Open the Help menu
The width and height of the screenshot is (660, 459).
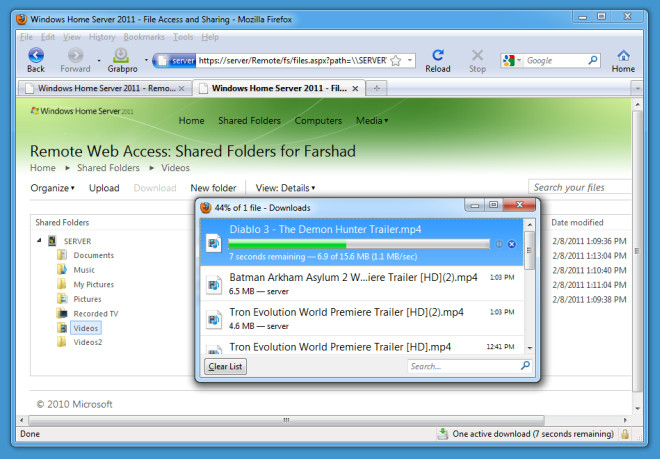tap(210, 37)
